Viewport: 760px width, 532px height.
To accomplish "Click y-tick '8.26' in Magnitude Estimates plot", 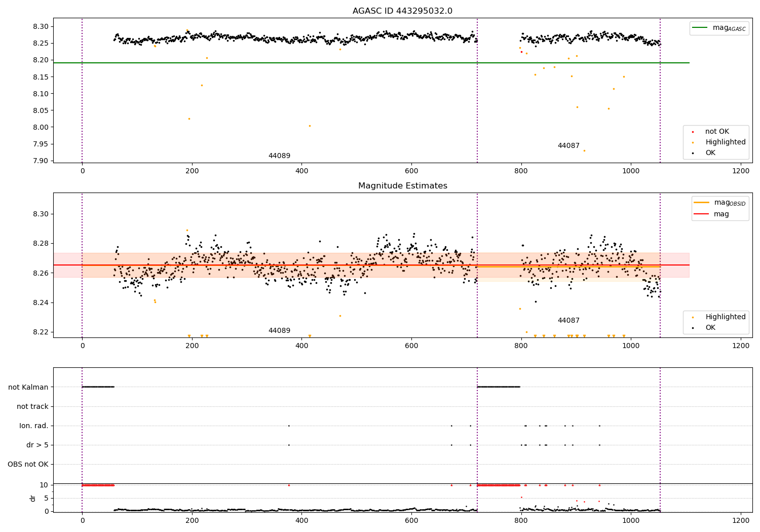I will pos(41,273).
